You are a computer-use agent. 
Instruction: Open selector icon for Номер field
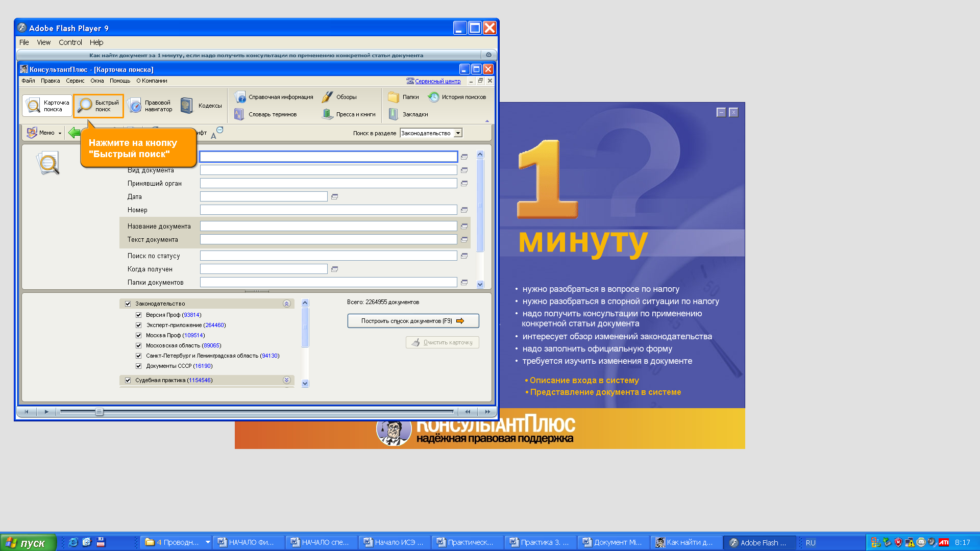click(464, 210)
